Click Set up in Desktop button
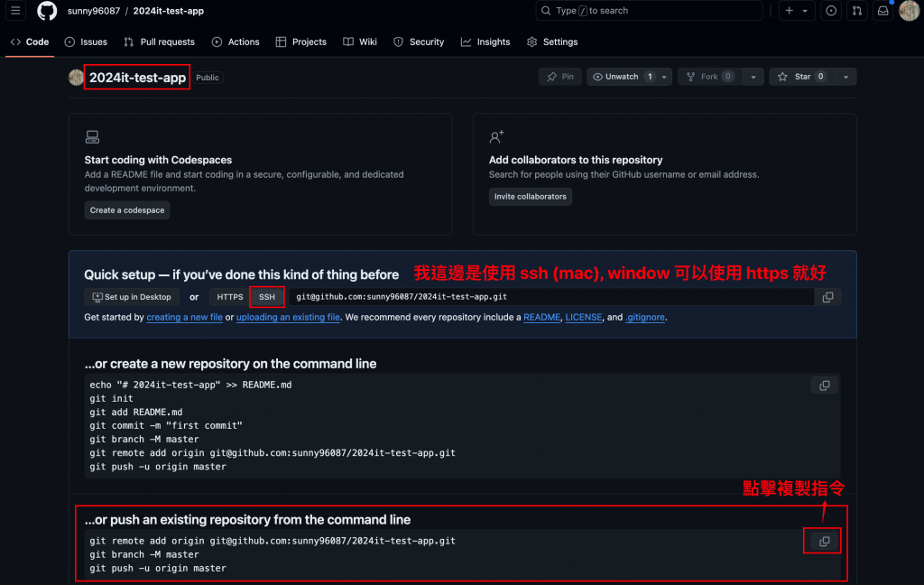This screenshot has height=585, width=924. click(x=132, y=297)
